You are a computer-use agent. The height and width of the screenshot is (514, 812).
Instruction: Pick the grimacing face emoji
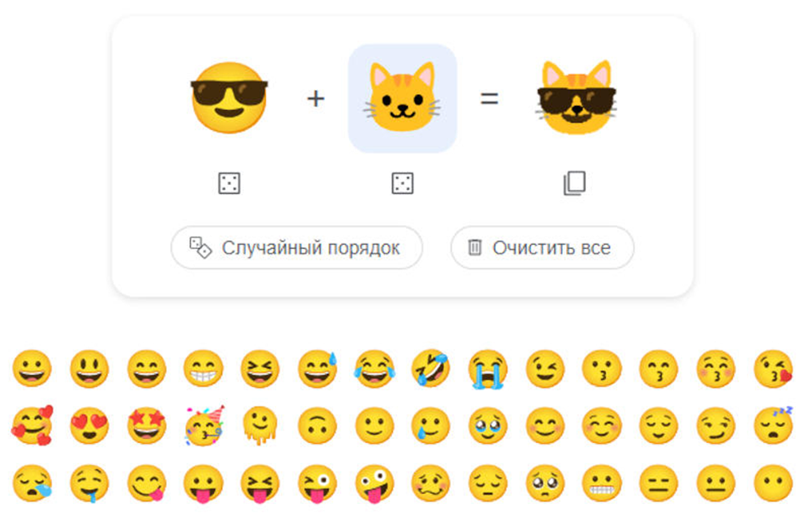pos(602,483)
